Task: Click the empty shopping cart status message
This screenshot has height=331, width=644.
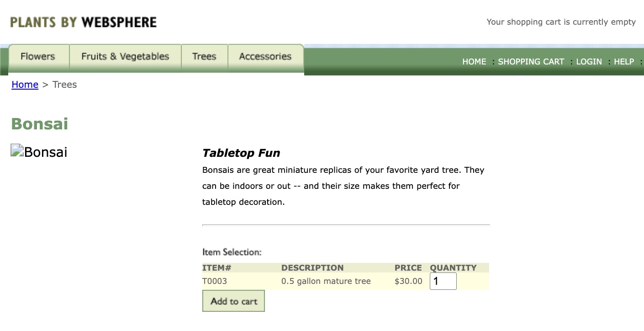Action: 561,22
